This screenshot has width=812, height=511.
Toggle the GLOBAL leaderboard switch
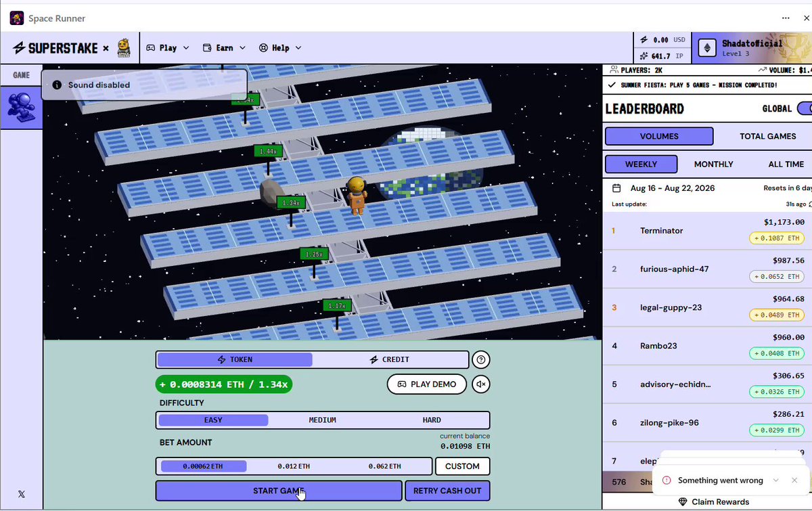pos(804,108)
